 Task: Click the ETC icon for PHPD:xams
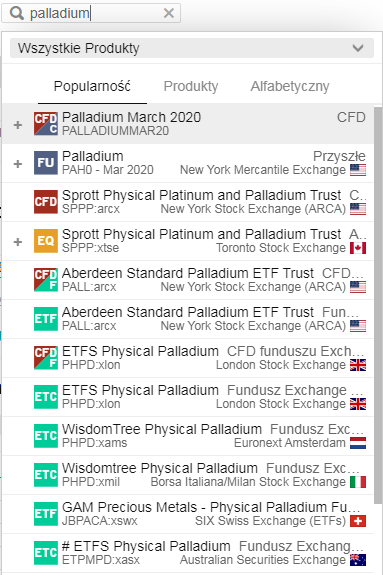click(x=46, y=436)
